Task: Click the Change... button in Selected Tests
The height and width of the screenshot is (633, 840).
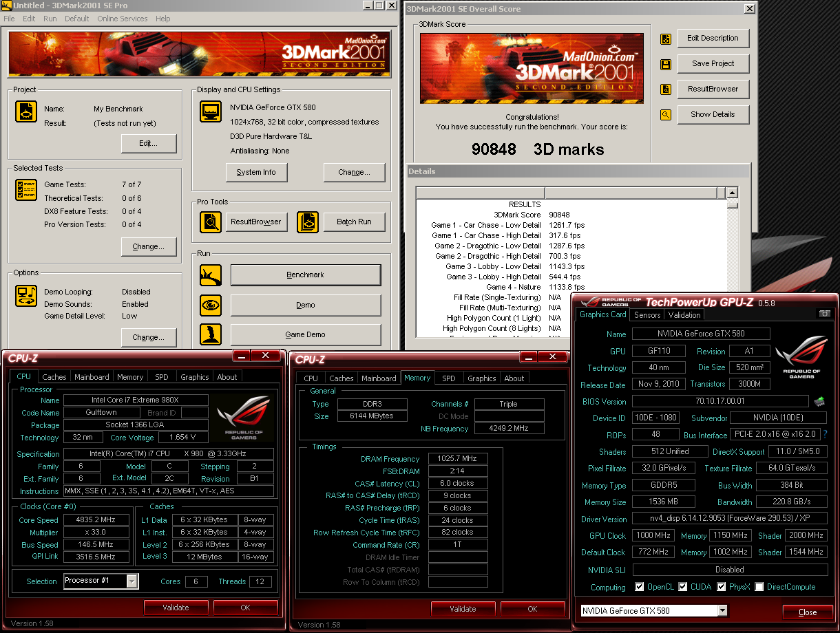Action: pyautogui.click(x=149, y=246)
